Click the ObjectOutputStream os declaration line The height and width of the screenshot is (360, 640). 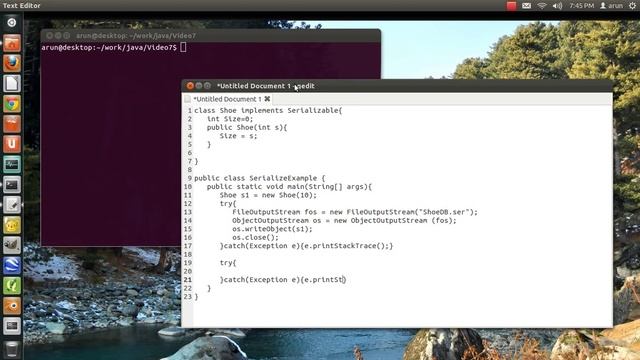pyautogui.click(x=344, y=220)
